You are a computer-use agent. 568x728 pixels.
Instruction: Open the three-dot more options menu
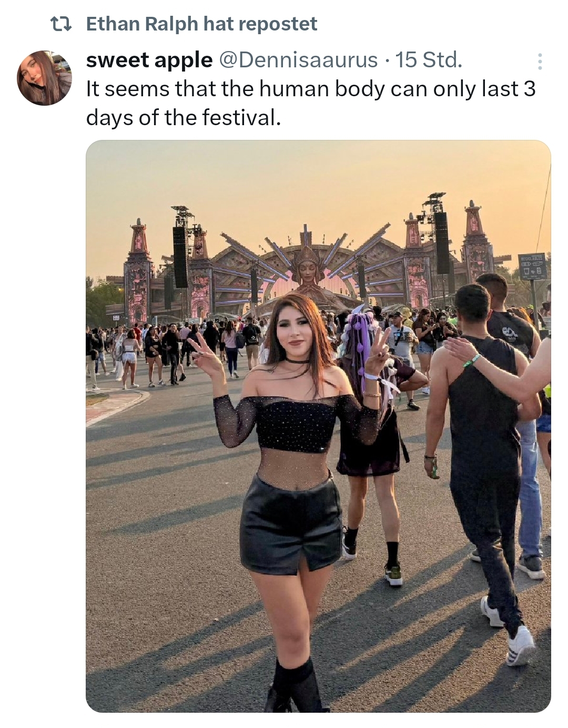click(540, 62)
